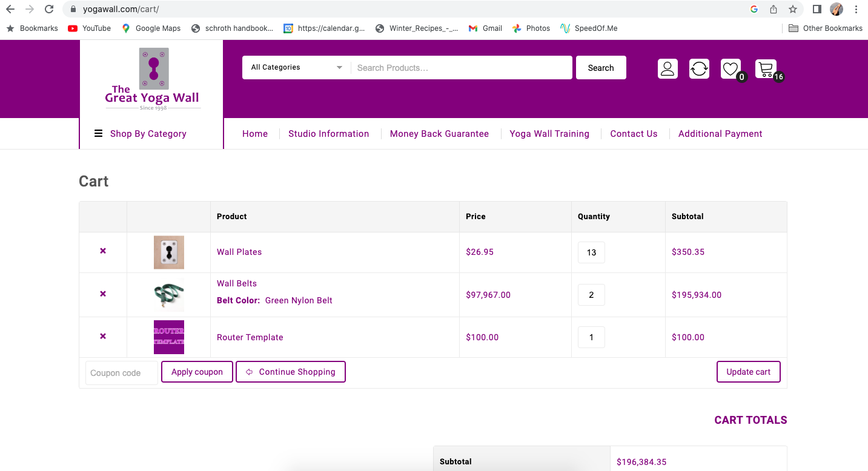Open the All Categories dropdown
Image resolution: width=868 pixels, height=471 pixels.
coord(295,67)
